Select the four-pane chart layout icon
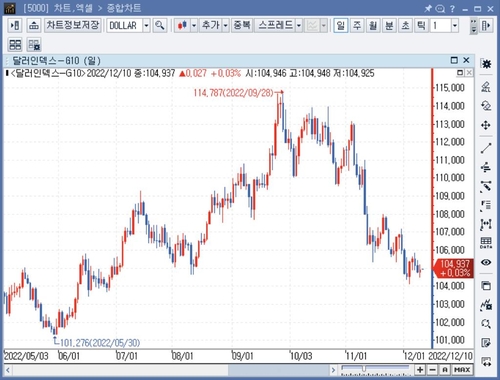 pyautogui.click(x=15, y=45)
